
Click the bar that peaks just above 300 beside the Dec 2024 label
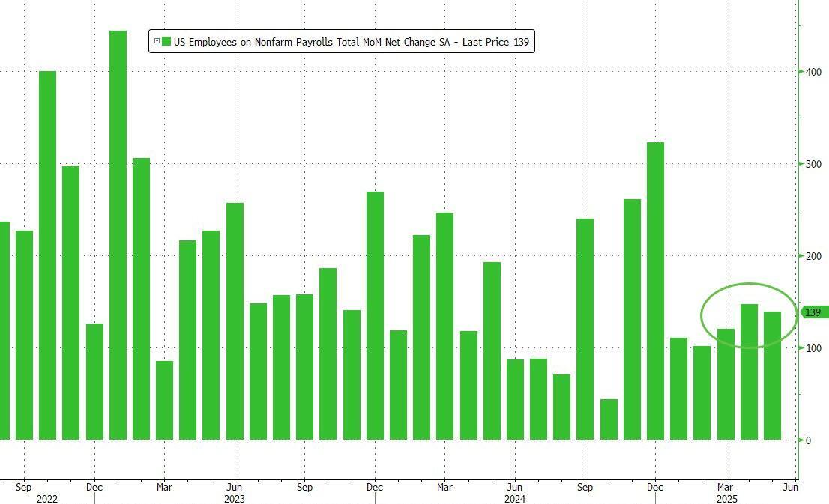point(655,291)
